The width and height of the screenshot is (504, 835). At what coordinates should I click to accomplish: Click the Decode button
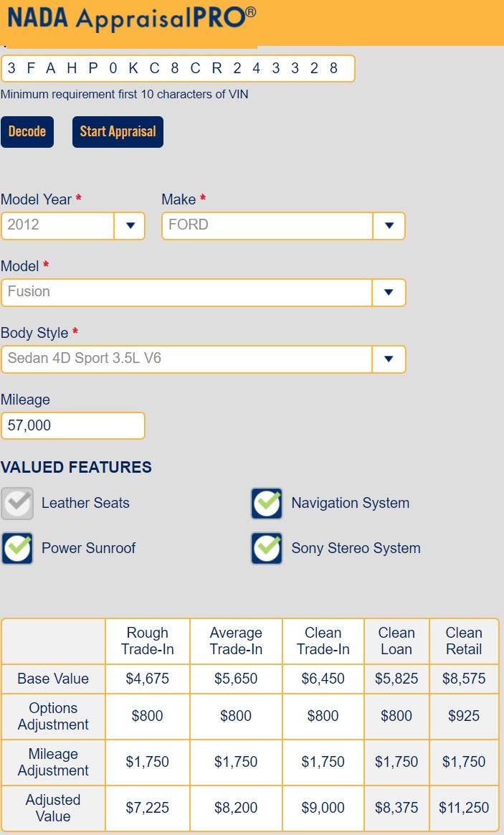[x=27, y=131]
